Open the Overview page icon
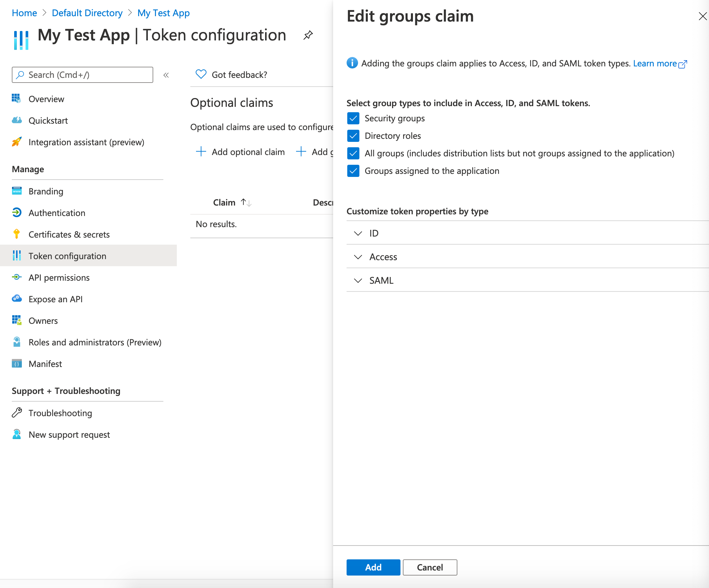This screenshot has height=588, width=709. (17, 99)
